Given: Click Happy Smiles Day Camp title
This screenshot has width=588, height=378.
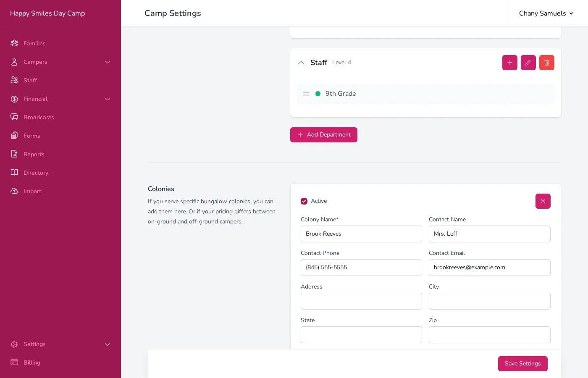Looking at the screenshot, I should tap(47, 13).
